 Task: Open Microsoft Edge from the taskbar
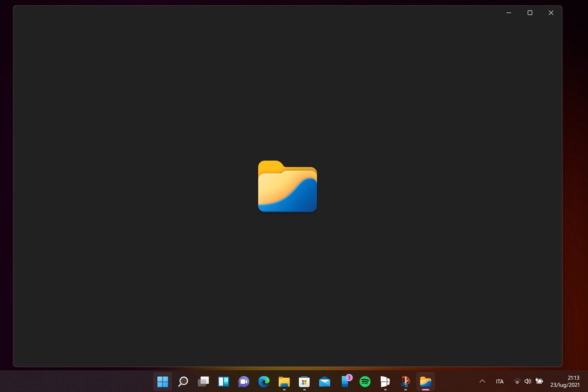tap(264, 382)
